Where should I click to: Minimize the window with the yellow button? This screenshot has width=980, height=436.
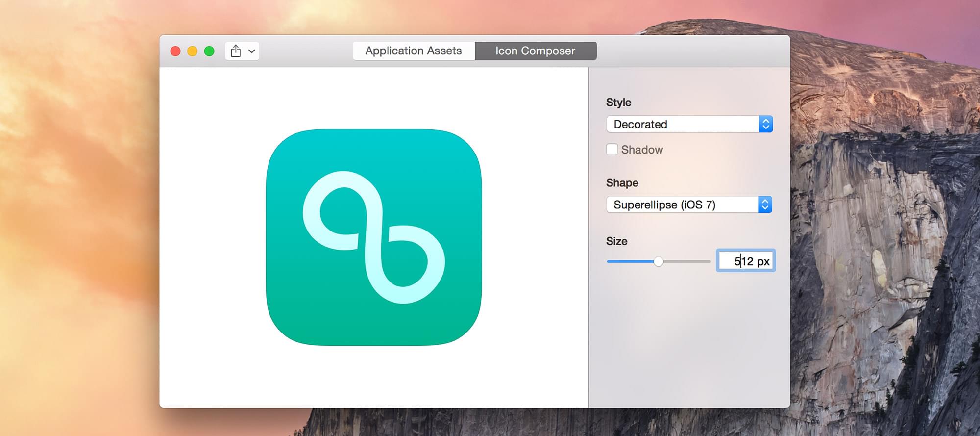point(192,51)
